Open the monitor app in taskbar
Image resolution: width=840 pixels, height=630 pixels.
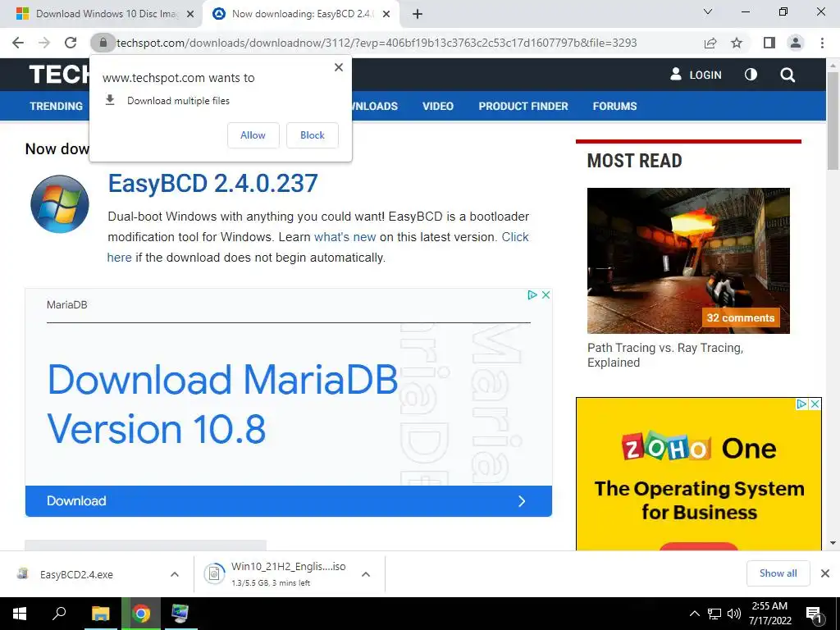[x=180, y=614]
